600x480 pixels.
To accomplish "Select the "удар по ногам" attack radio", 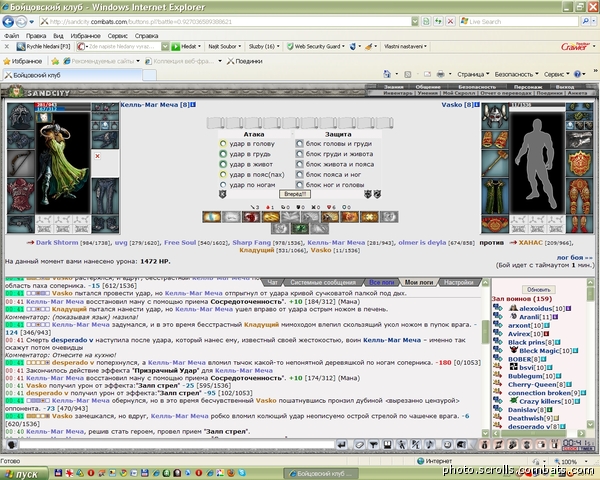I will (x=223, y=184).
